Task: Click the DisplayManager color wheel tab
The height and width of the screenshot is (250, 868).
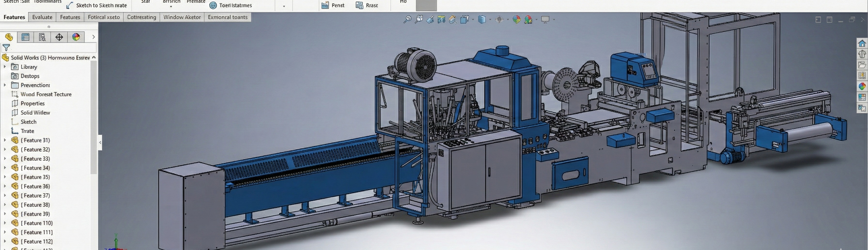Action: coord(76,37)
